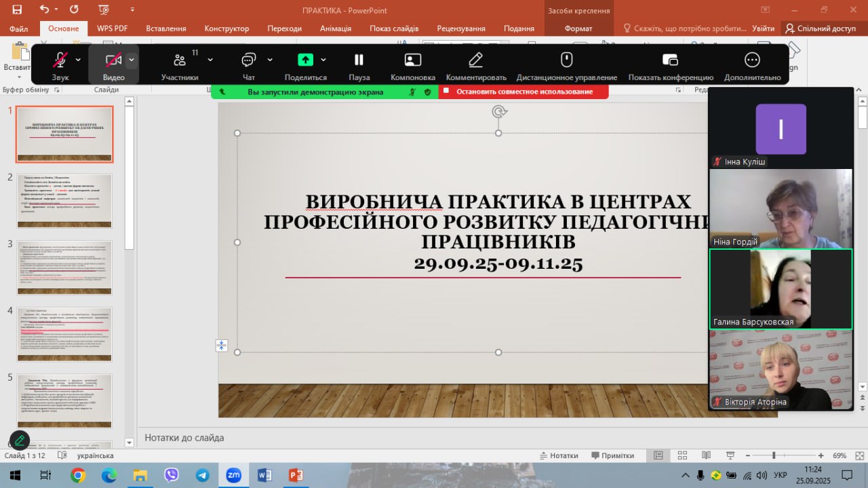The height and width of the screenshot is (488, 868).
Task: Expand share options arrow next to Share
Action: pyautogui.click(x=323, y=60)
